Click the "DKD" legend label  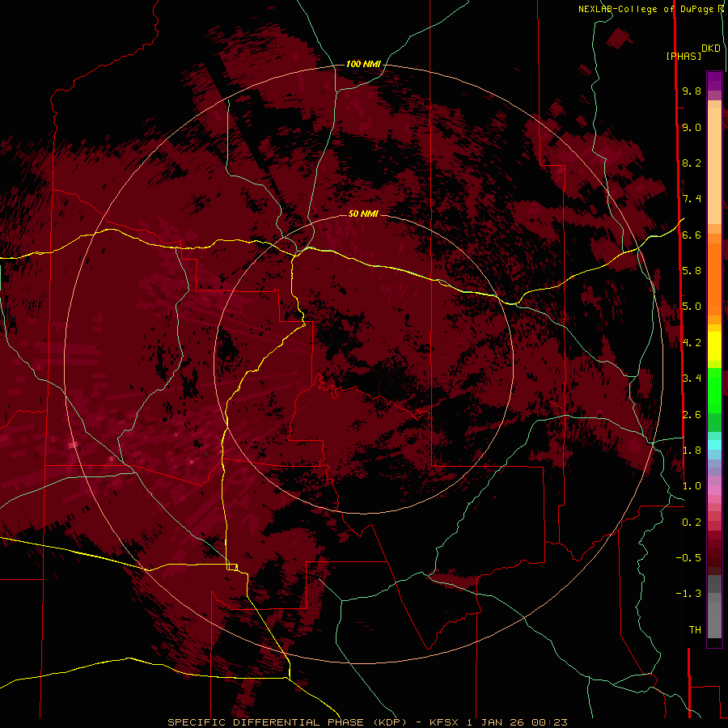[x=711, y=49]
